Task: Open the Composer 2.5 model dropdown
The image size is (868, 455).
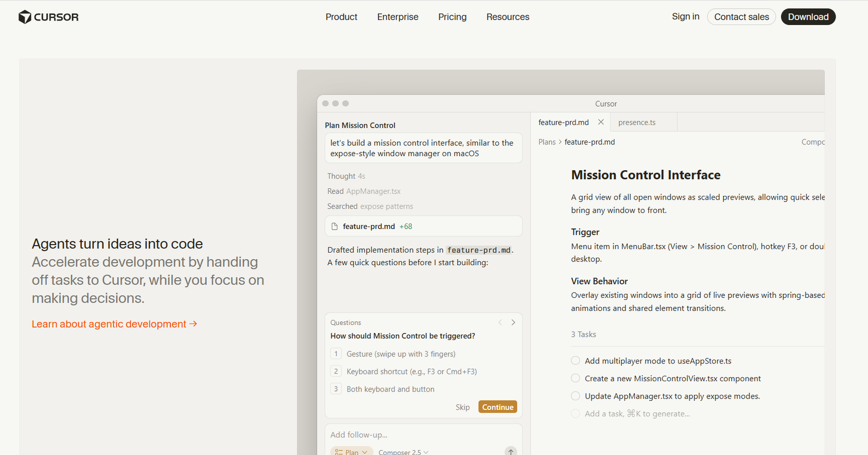Action: (404, 452)
